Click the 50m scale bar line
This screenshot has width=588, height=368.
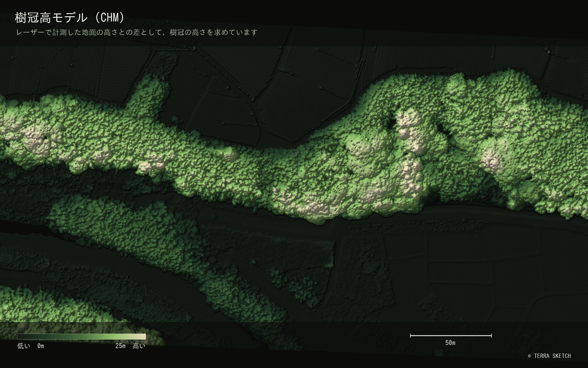(x=451, y=335)
